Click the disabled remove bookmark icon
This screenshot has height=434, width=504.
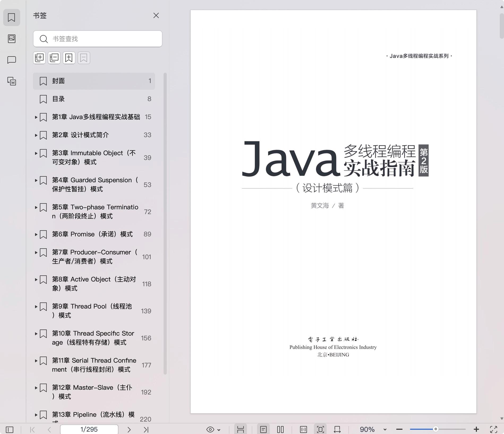point(84,58)
